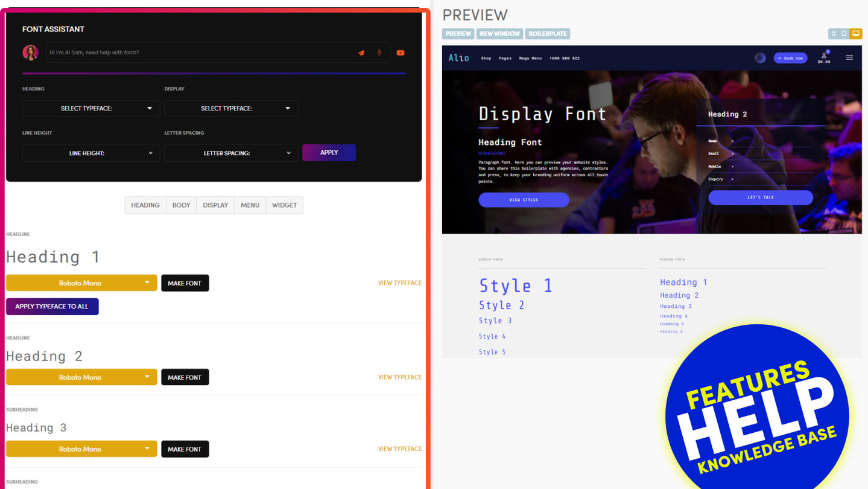Click the font assistant chat input field
This screenshot has height=489, width=868.
199,53
